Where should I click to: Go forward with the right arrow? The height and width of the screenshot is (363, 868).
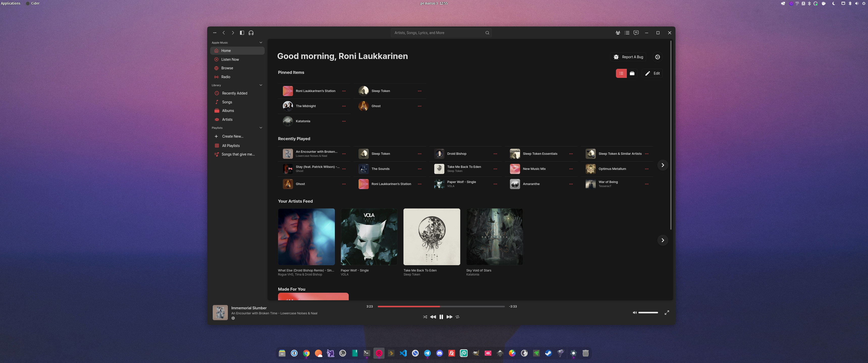pos(233,33)
